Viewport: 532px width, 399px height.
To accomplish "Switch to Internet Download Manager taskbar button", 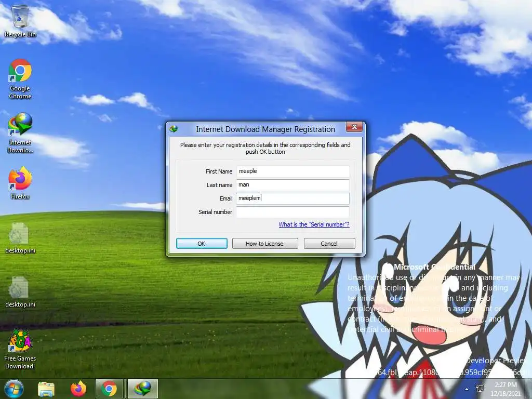I will (x=142, y=389).
